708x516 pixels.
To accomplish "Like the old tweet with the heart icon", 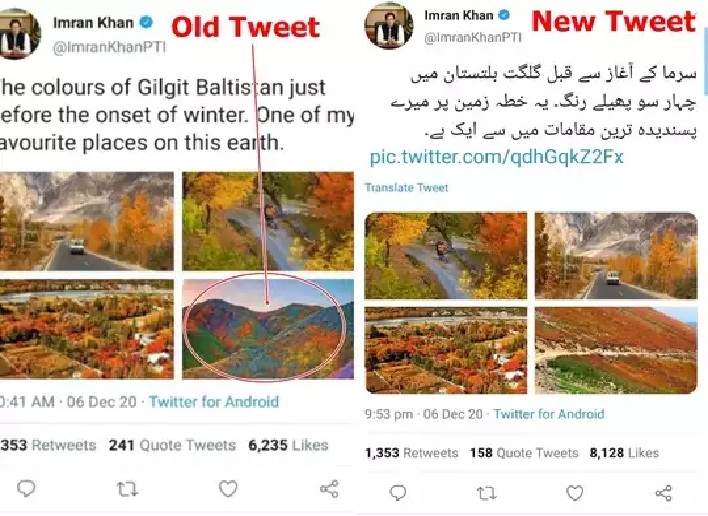I will (229, 489).
